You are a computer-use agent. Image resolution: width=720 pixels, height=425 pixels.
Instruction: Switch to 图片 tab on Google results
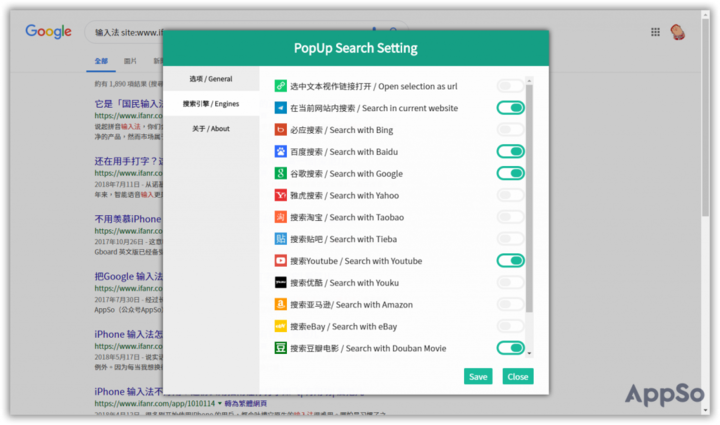click(130, 61)
